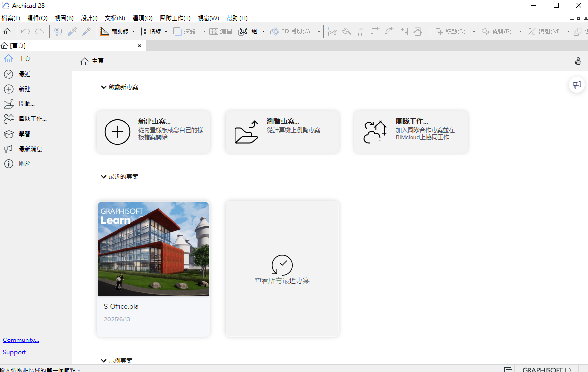
Task: Open the 輔助線 dropdown arrow
Action: [133, 31]
